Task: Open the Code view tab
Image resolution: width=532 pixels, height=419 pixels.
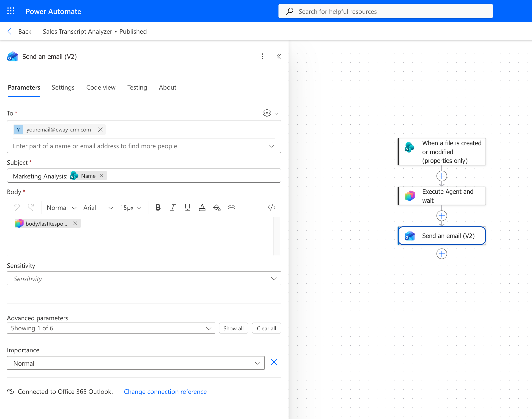Action: point(101,87)
